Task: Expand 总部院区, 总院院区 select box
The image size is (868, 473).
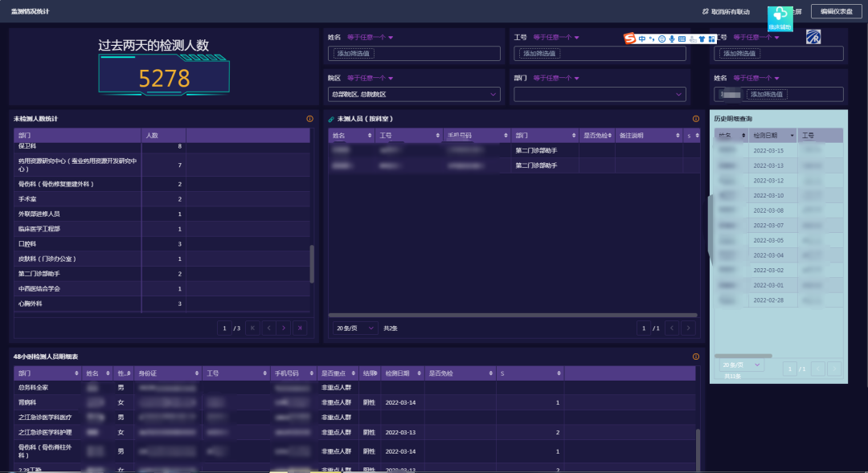Action: 414,95
